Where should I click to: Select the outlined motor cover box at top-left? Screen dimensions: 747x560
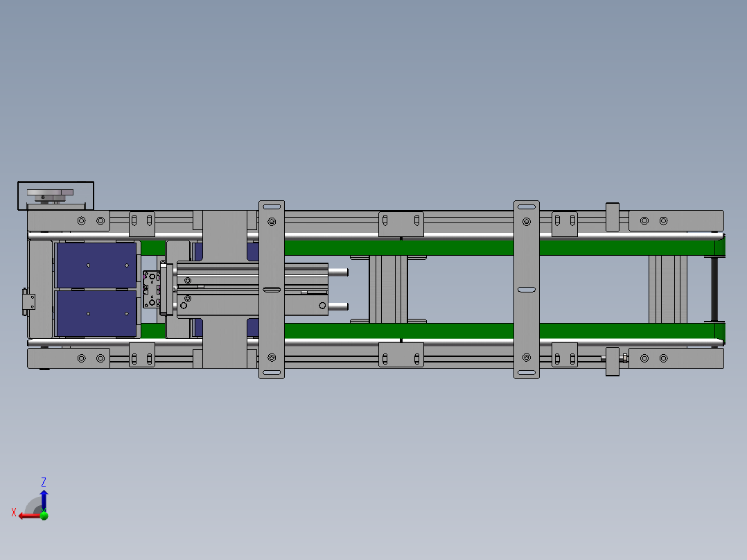tap(55, 195)
